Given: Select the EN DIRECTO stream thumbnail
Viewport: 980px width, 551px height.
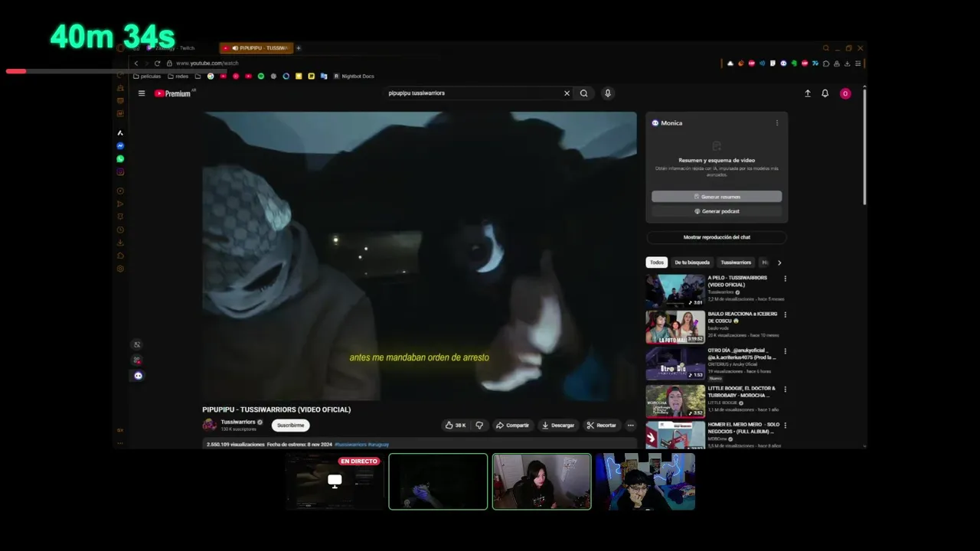Looking at the screenshot, I should (335, 481).
